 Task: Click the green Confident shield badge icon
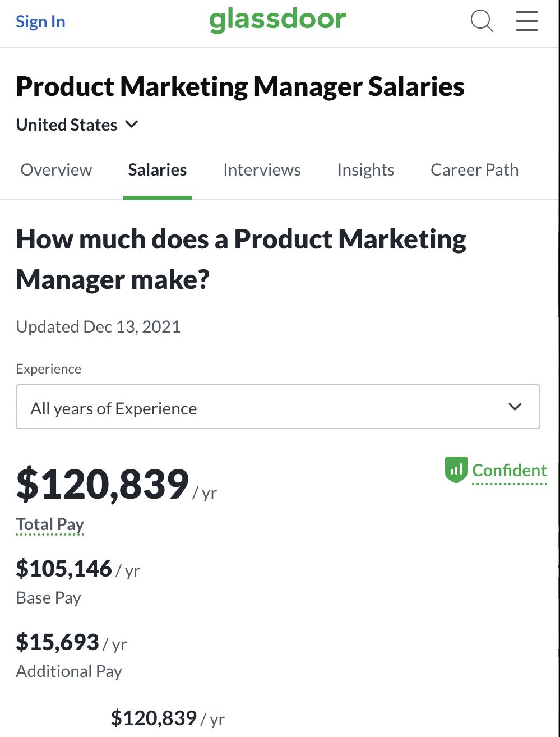coord(456,470)
